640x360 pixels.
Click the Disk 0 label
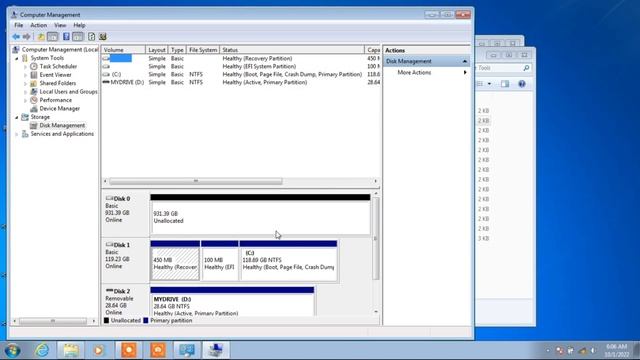pyautogui.click(x=122, y=199)
